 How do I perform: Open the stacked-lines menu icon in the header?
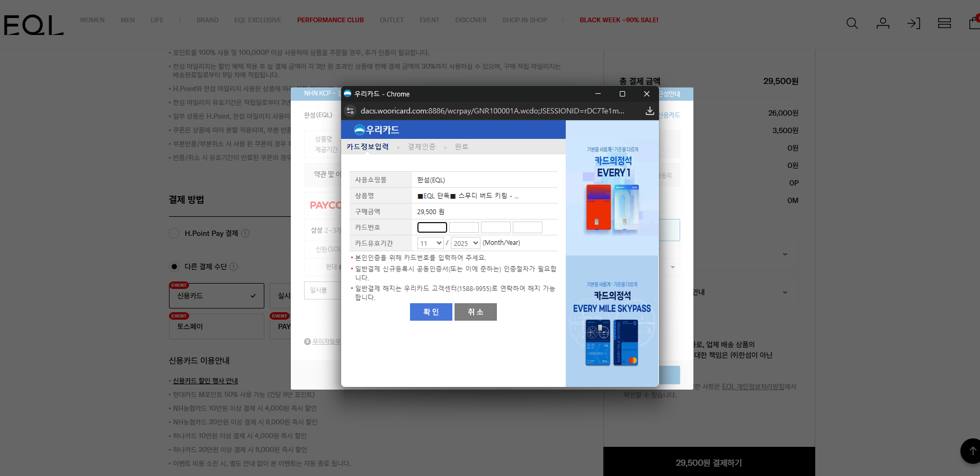point(945,23)
